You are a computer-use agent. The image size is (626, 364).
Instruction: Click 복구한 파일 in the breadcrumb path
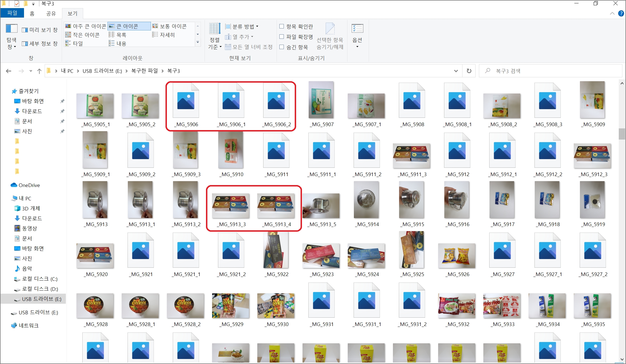[x=145, y=71]
